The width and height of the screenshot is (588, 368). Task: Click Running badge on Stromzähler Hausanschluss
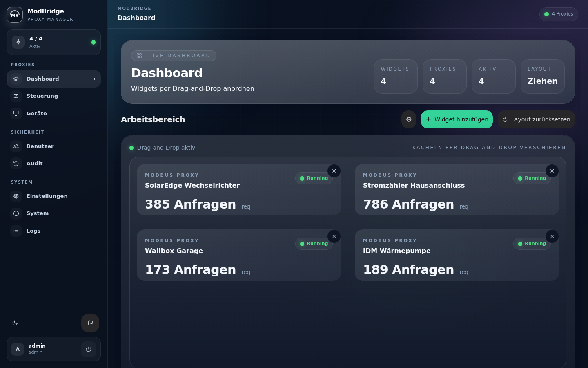[x=532, y=178]
